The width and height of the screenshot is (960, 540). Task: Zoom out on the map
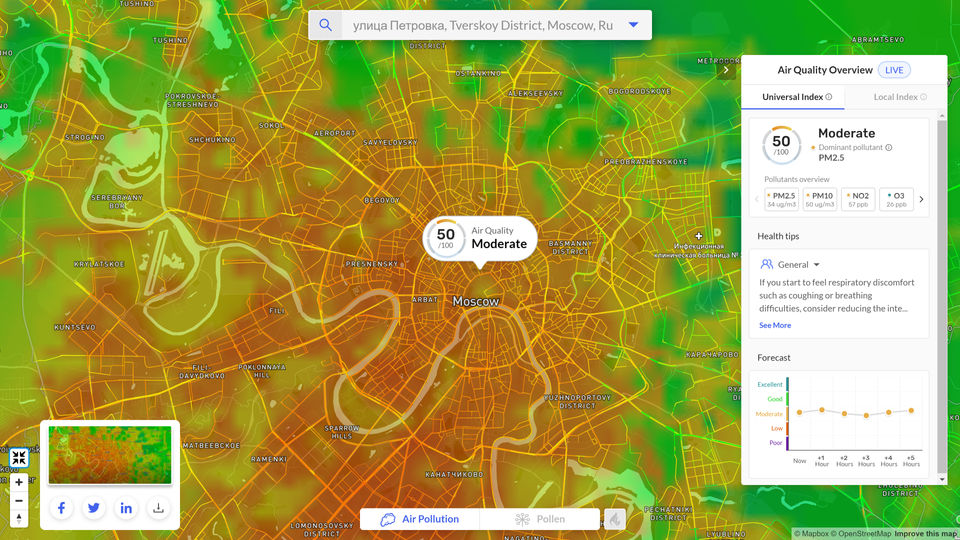[x=19, y=501]
